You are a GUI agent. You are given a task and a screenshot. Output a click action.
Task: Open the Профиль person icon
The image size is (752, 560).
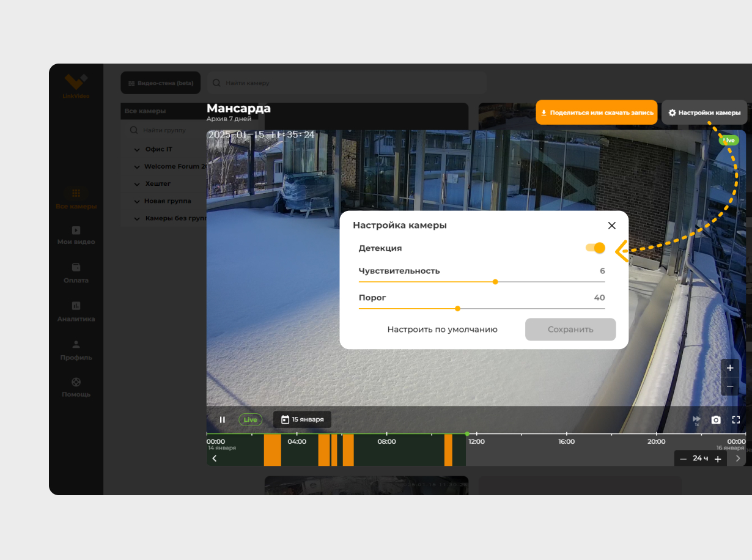76,345
